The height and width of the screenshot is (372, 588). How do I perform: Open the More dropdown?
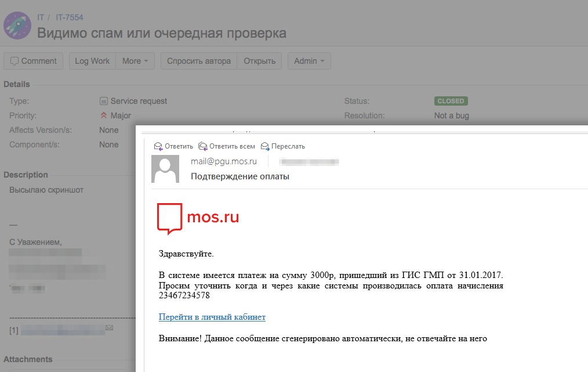point(135,60)
